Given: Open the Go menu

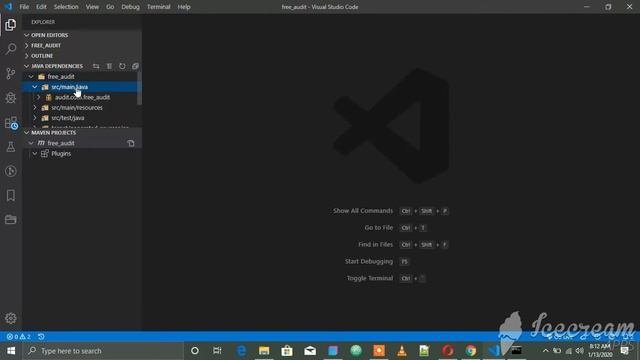Looking at the screenshot, I should click(x=110, y=7).
